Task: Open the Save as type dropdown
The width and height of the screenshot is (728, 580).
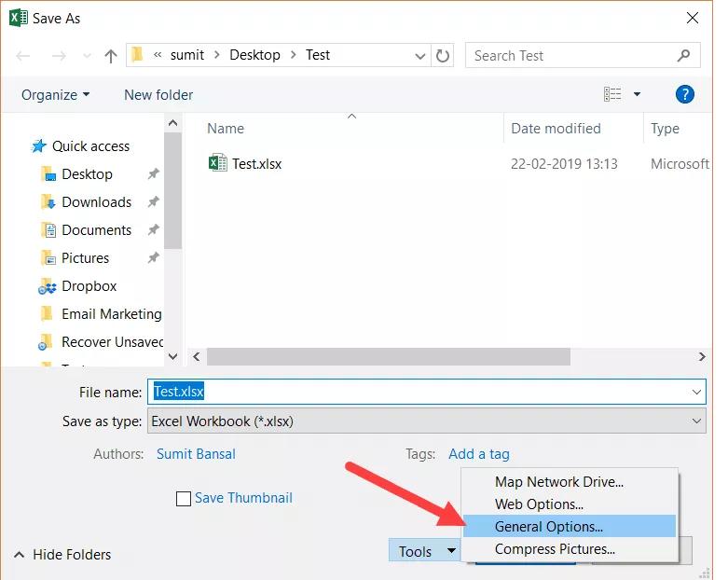Action: tap(427, 421)
